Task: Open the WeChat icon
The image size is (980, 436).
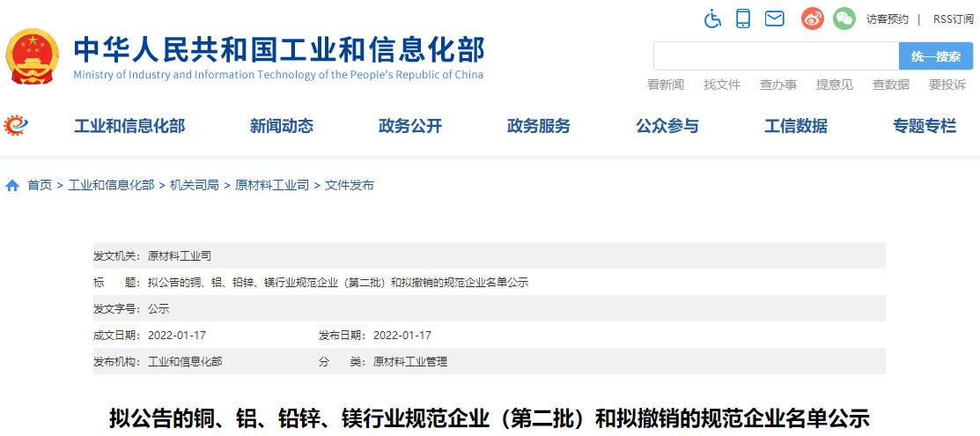Action: 844,18
